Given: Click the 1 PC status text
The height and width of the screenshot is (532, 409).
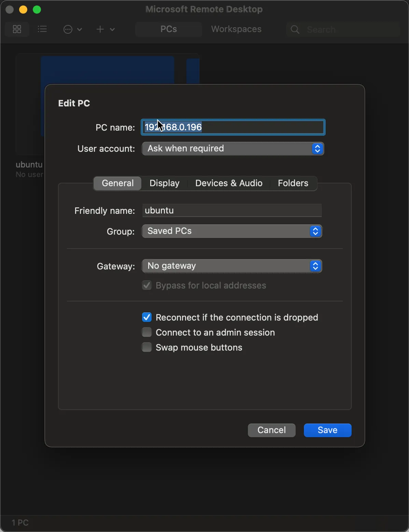Looking at the screenshot, I should (x=20, y=522).
